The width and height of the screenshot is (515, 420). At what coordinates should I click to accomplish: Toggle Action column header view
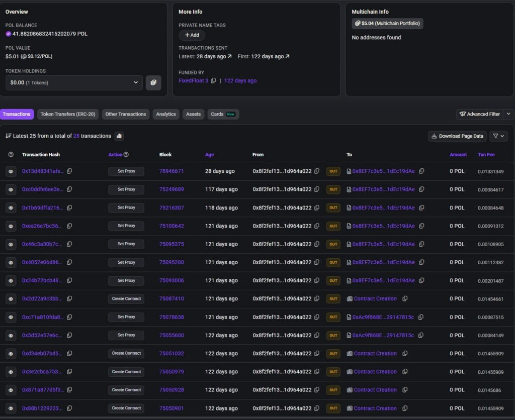tap(115, 155)
